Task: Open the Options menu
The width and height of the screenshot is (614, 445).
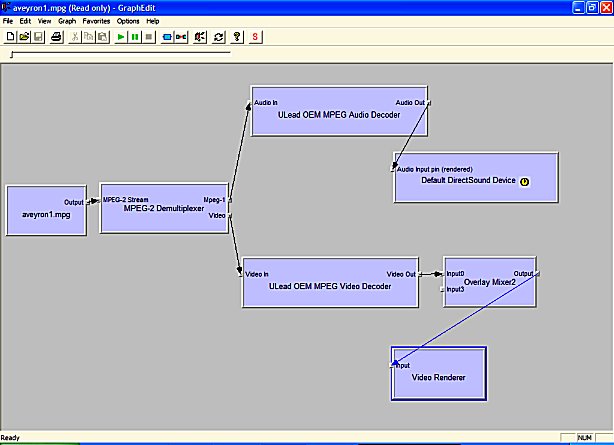Action: (x=128, y=21)
